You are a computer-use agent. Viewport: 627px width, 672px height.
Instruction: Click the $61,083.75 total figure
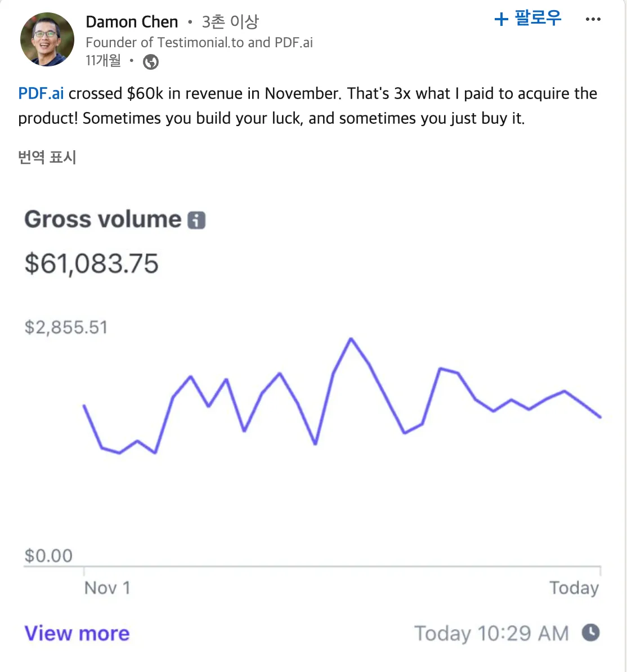pos(92,263)
